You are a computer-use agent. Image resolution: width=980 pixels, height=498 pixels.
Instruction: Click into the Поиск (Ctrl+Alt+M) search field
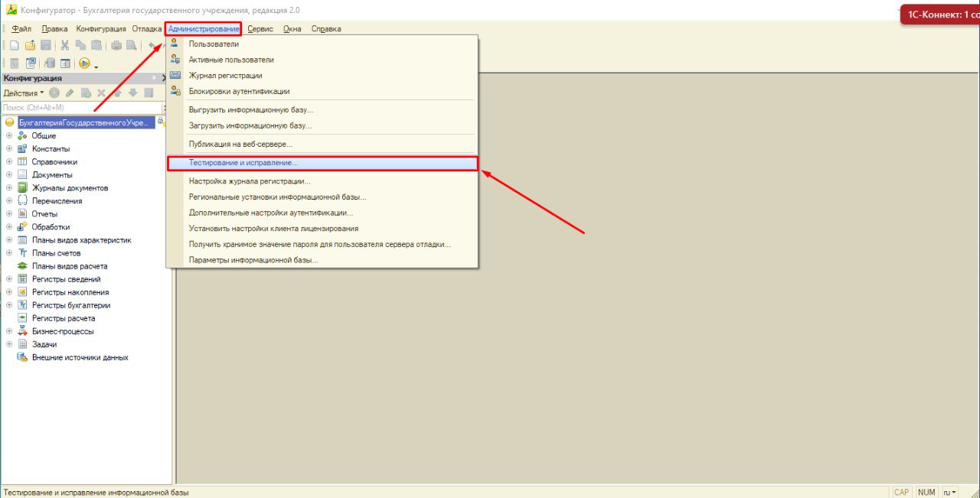coord(82,108)
